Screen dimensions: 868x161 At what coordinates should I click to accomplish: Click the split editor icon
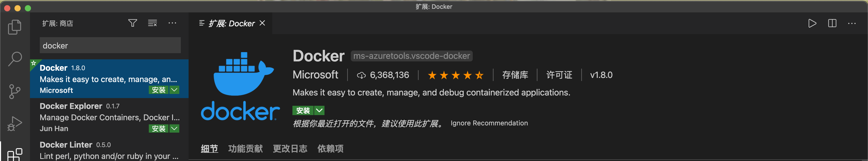pos(832,23)
